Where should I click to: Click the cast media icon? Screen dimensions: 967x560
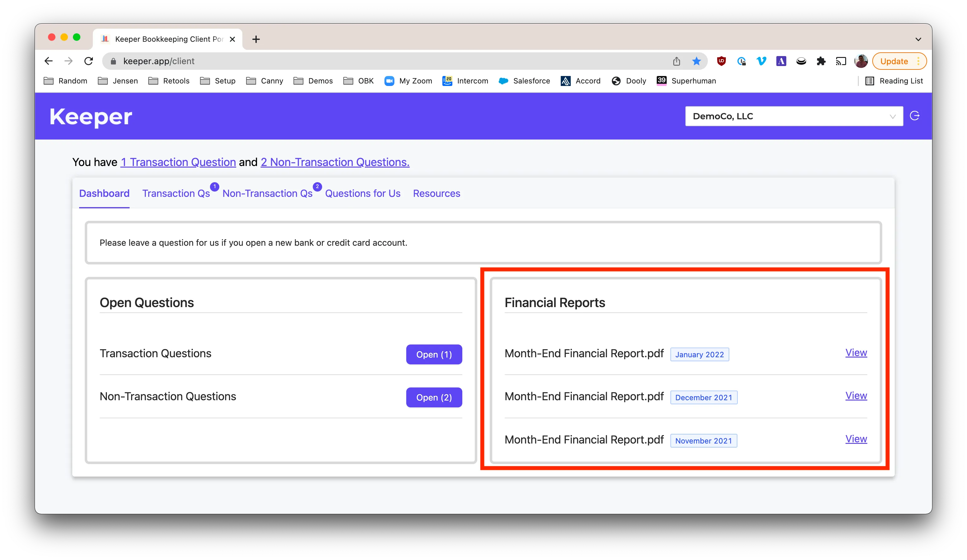click(841, 61)
